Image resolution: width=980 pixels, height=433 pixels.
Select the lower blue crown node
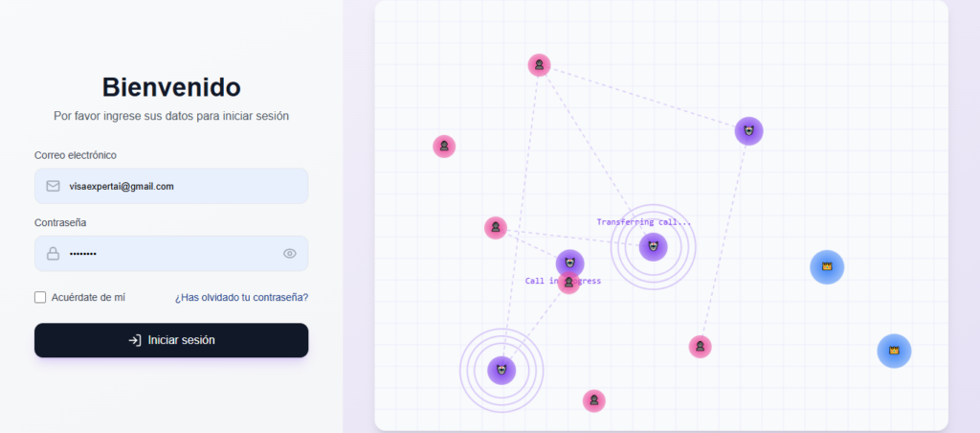(894, 351)
